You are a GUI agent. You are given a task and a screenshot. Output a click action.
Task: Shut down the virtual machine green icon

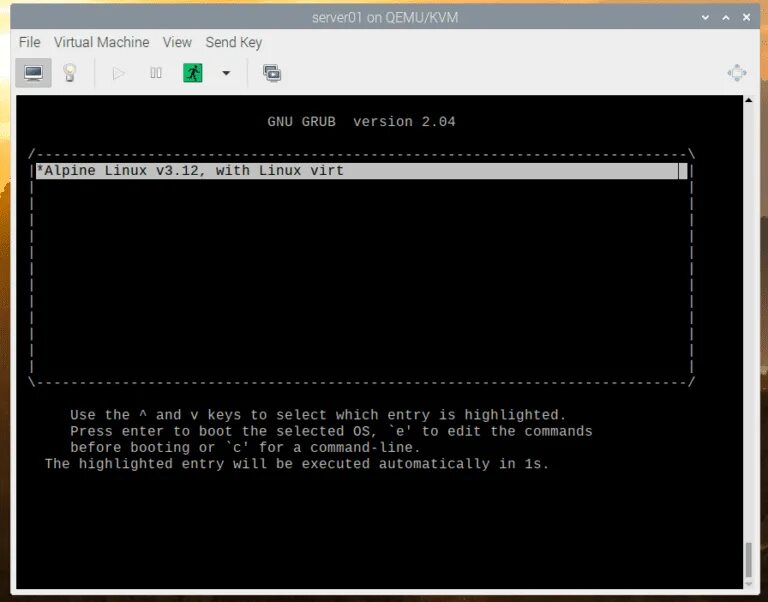pos(192,73)
